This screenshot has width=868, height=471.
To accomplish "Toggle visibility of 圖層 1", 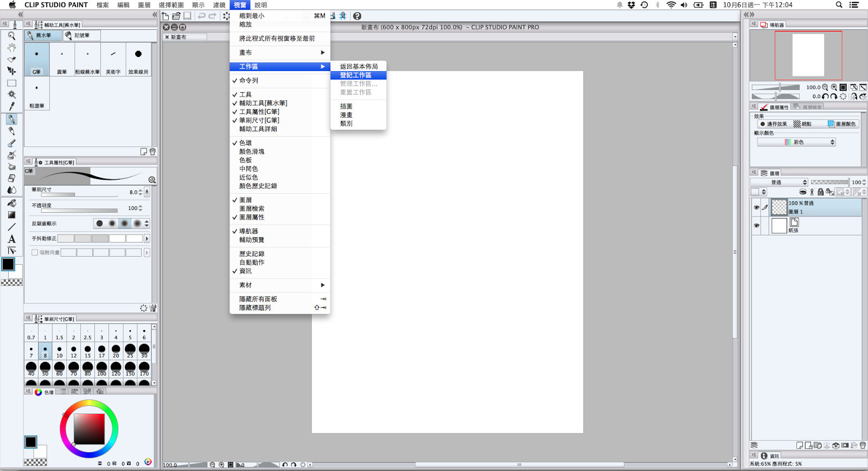I will [756, 207].
